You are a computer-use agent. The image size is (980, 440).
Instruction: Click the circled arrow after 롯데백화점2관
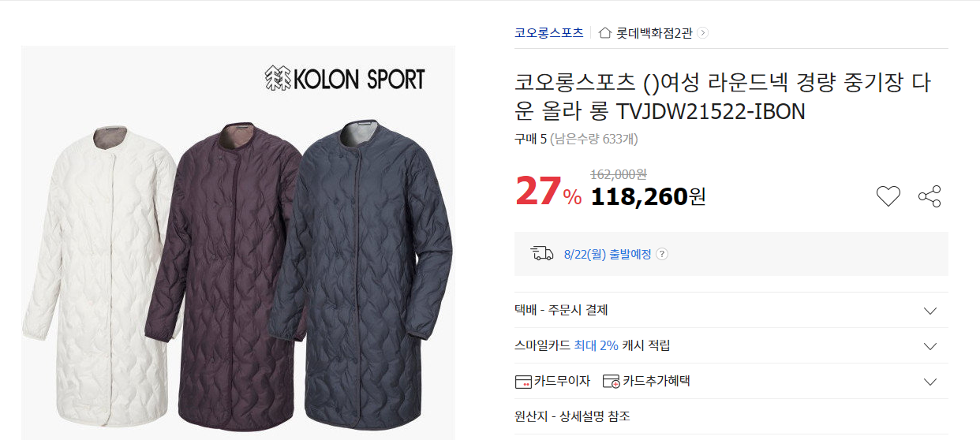tap(703, 33)
